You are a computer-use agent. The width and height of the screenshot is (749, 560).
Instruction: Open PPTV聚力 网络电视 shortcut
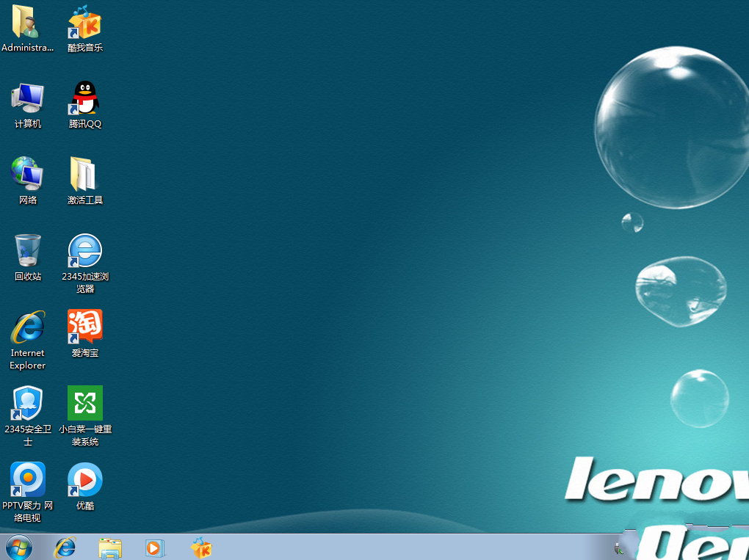point(27,480)
